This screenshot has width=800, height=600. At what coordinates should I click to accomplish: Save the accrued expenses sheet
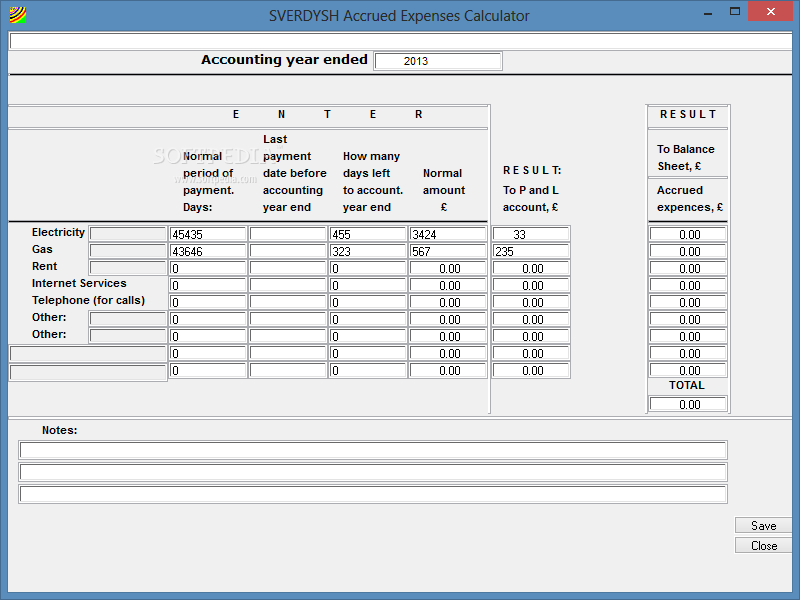tap(763, 526)
